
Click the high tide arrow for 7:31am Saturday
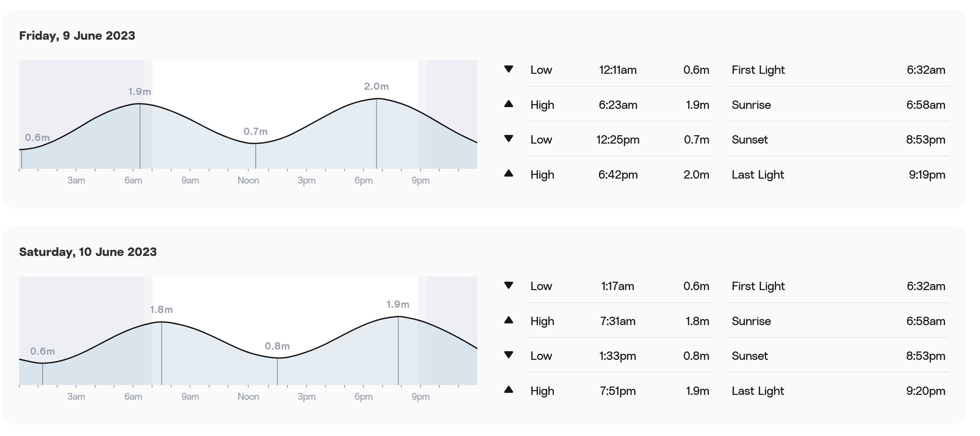(509, 320)
